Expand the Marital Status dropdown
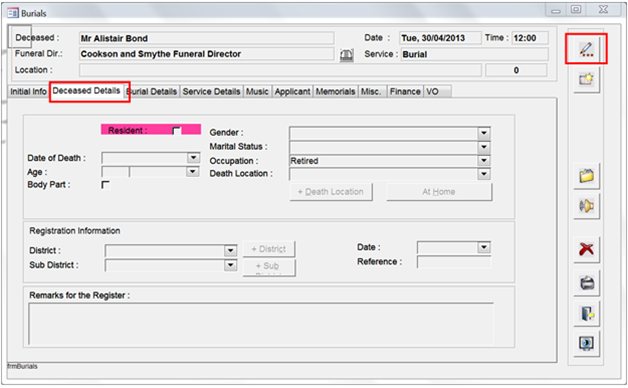Screen dimensions: 628x388 tap(484, 147)
